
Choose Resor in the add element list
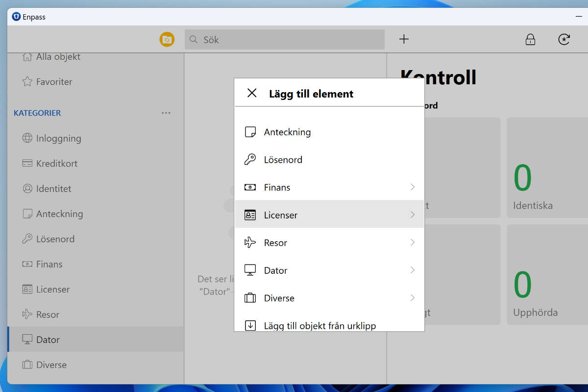pos(329,243)
